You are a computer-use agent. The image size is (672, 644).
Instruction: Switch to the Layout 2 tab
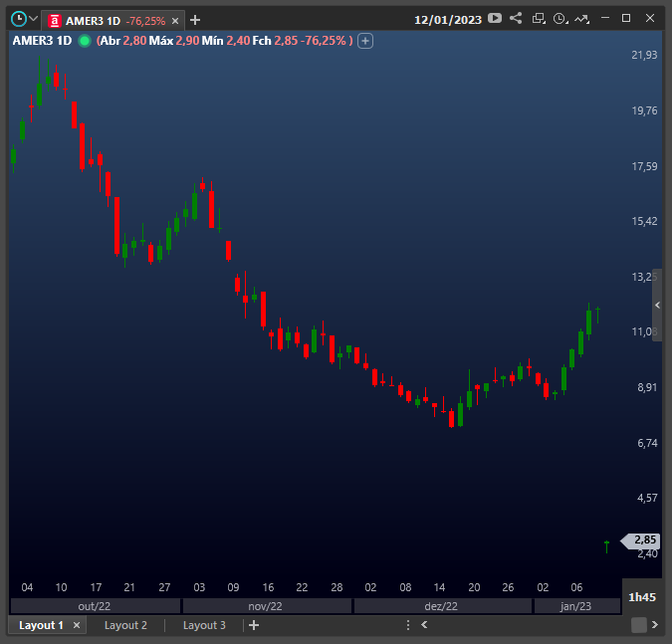125,625
